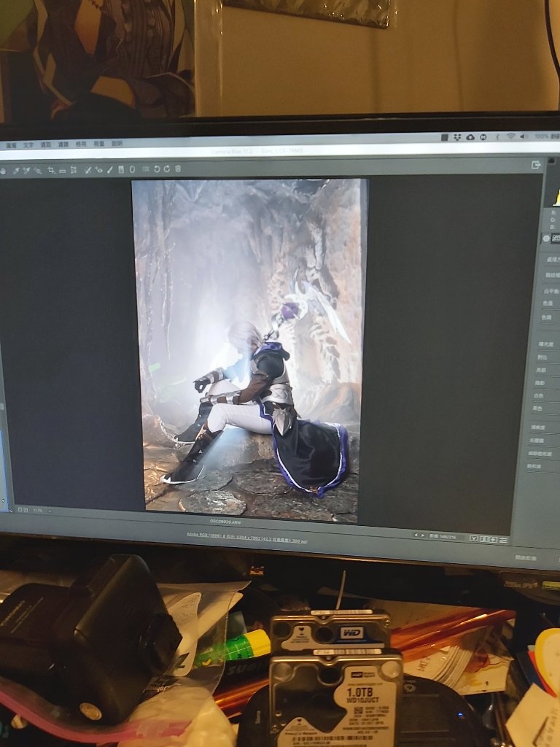Go to next image arrow
The image size is (560, 747).
pos(422,536)
